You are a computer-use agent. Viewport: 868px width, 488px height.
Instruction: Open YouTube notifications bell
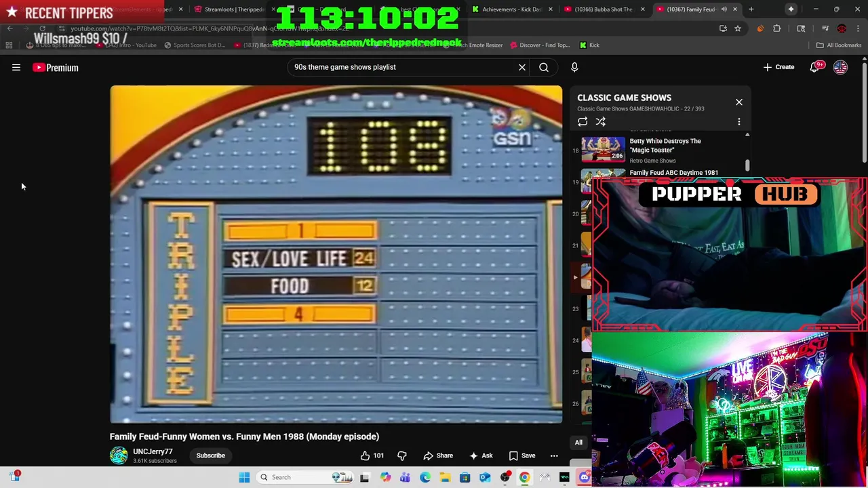click(x=814, y=67)
